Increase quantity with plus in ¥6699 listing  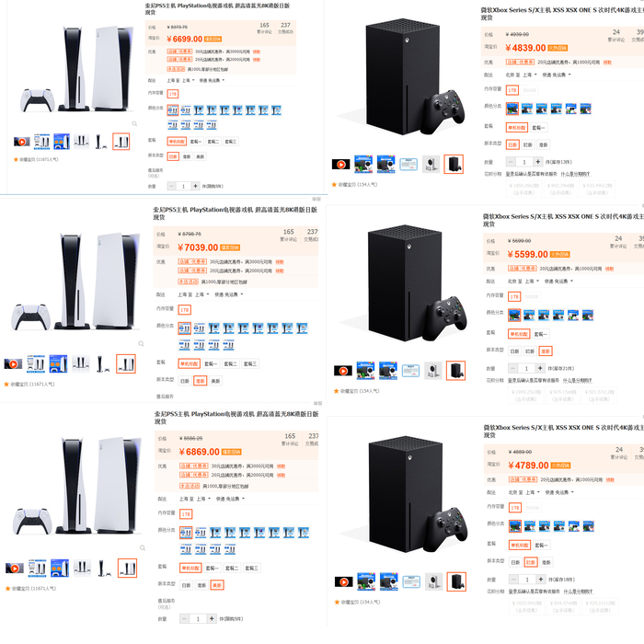pos(195,186)
